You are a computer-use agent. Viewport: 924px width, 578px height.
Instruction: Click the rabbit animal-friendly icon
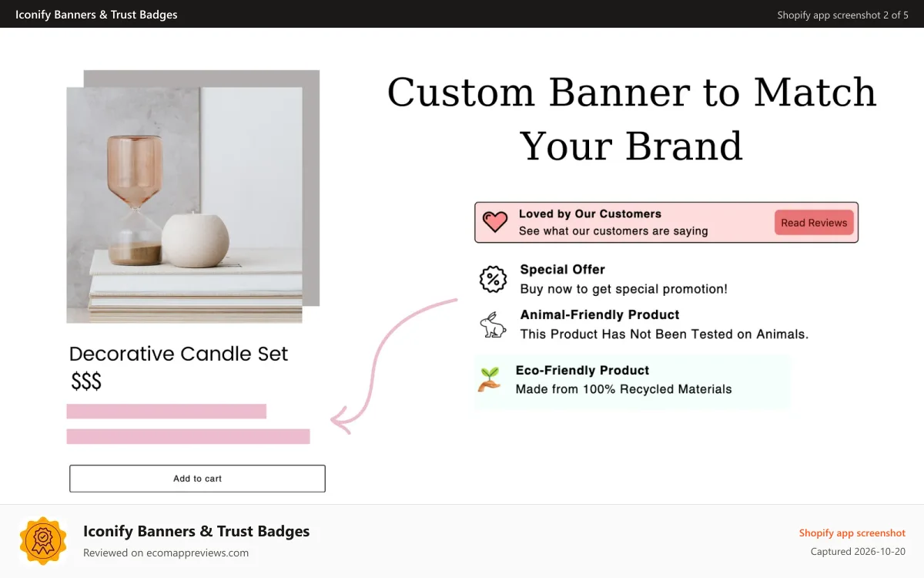pos(493,324)
